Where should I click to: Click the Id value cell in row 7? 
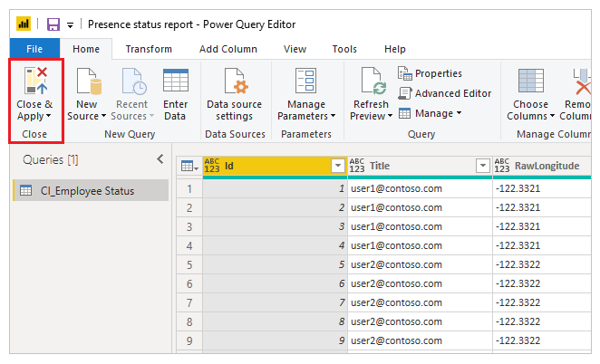point(276,302)
